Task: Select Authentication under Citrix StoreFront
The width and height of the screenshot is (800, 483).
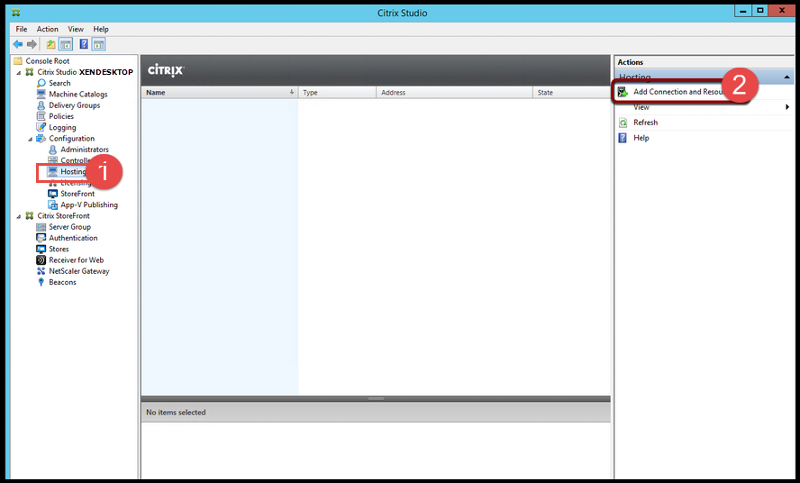Action: (x=73, y=238)
